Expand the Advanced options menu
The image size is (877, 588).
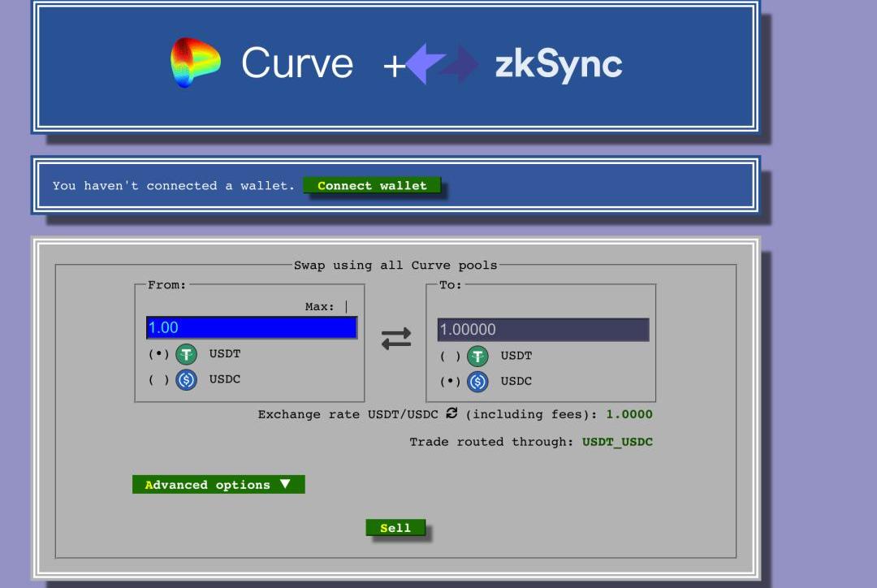click(x=218, y=485)
